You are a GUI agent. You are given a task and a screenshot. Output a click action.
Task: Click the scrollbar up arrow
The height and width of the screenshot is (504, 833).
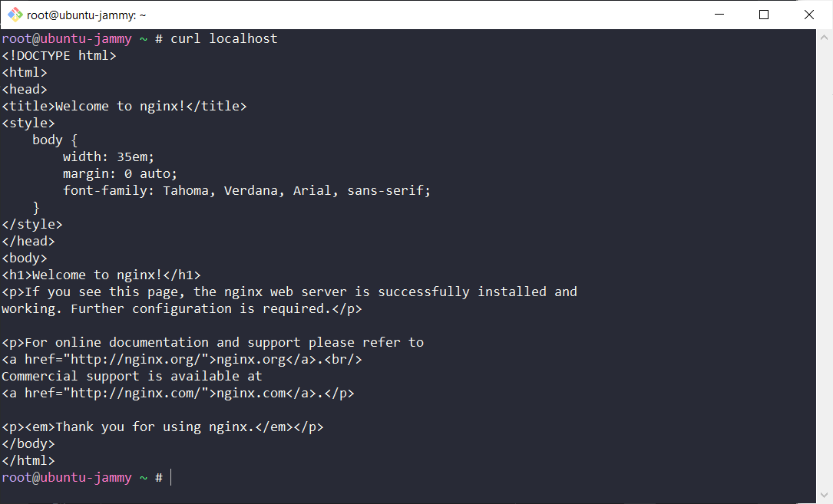[825, 36]
